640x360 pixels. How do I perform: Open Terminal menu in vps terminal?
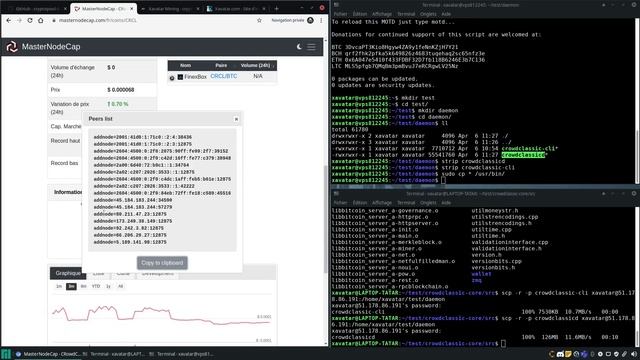pos(406,14)
